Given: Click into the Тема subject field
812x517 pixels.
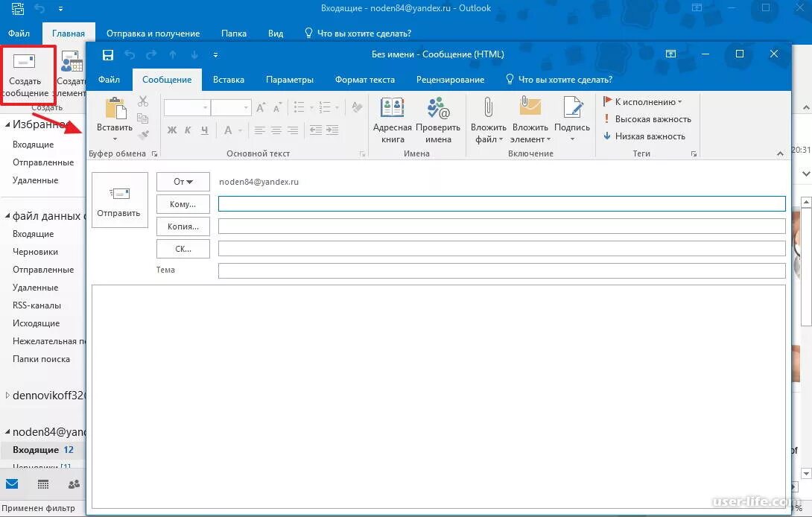Looking at the screenshot, I should click(502, 270).
